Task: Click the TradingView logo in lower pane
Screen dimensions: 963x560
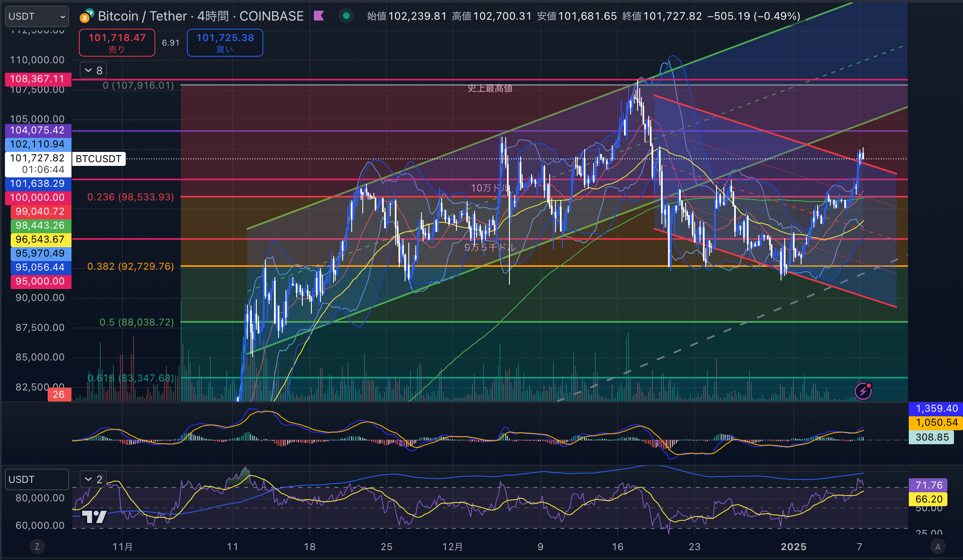Action: [x=94, y=516]
